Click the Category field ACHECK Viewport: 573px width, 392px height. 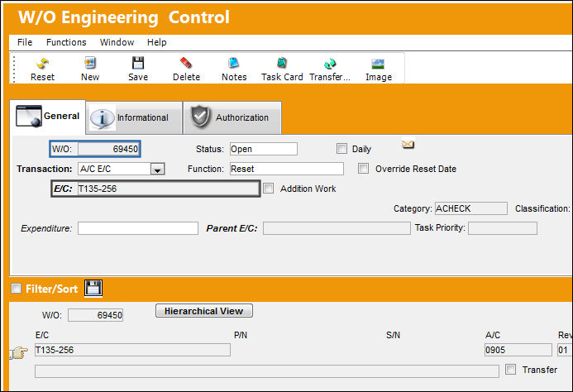(471, 208)
